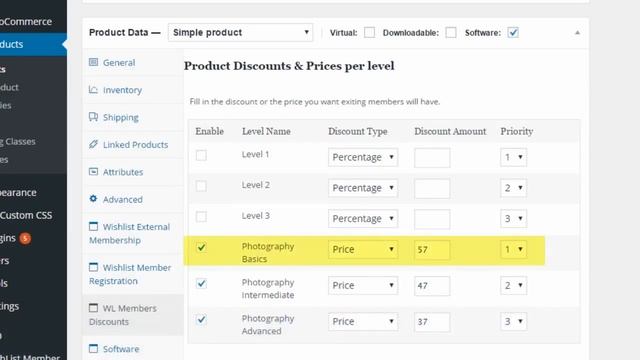Click the Advanced gear icon
640x360 pixels.
[x=93, y=199]
